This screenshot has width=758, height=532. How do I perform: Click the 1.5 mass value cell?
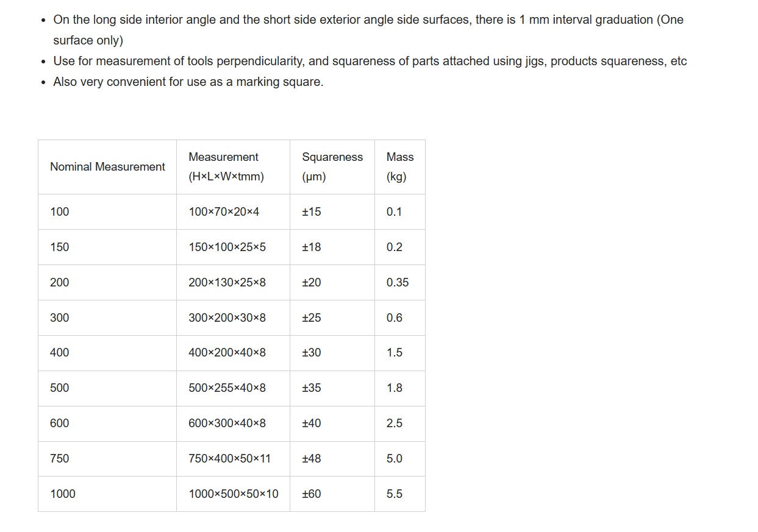pyautogui.click(x=400, y=353)
